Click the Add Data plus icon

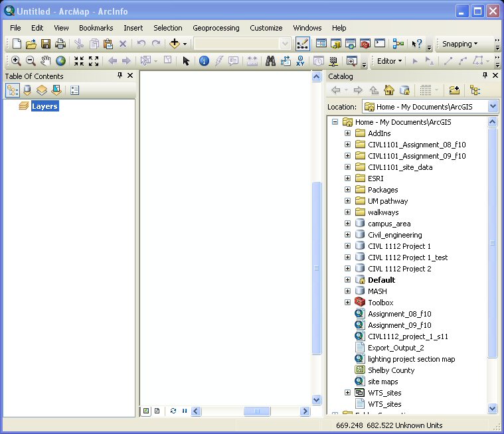click(x=175, y=43)
